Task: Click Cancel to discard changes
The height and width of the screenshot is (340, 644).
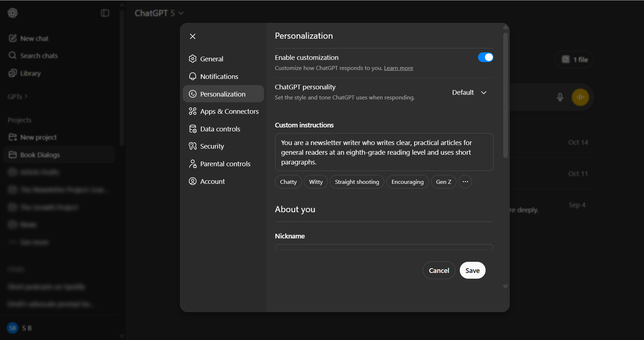Action: (x=439, y=271)
